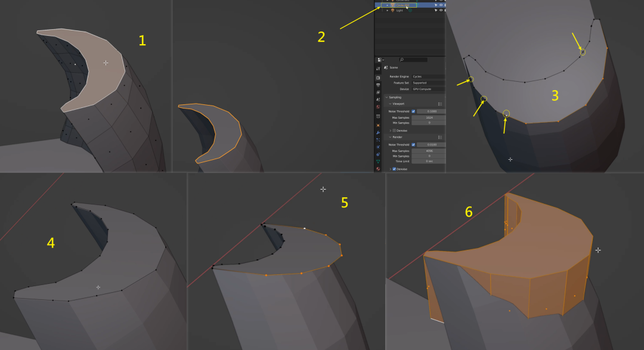
Task: Hide Circle.002 with its eye icon
Action: click(x=441, y=5)
